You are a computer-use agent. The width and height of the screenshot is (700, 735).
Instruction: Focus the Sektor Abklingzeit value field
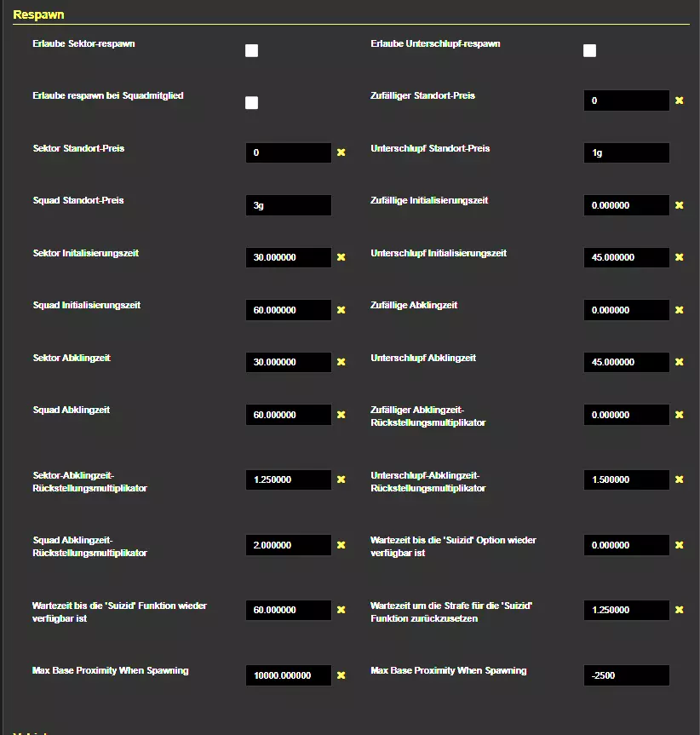288,362
